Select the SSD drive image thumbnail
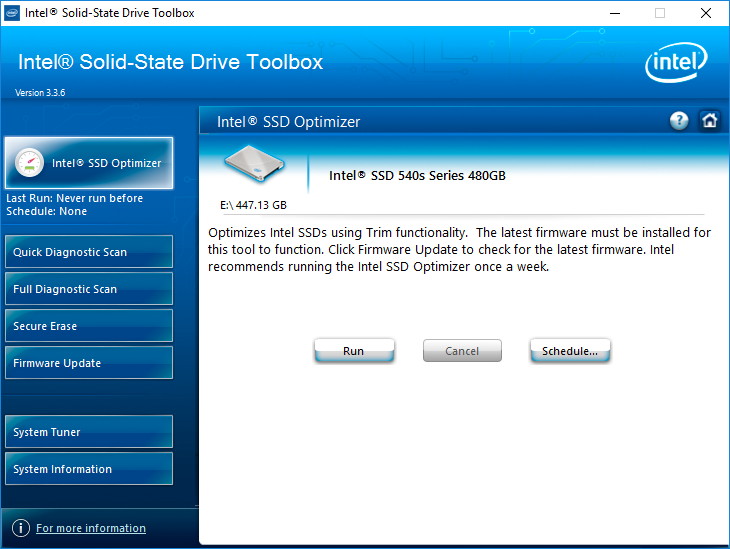 pyautogui.click(x=254, y=163)
